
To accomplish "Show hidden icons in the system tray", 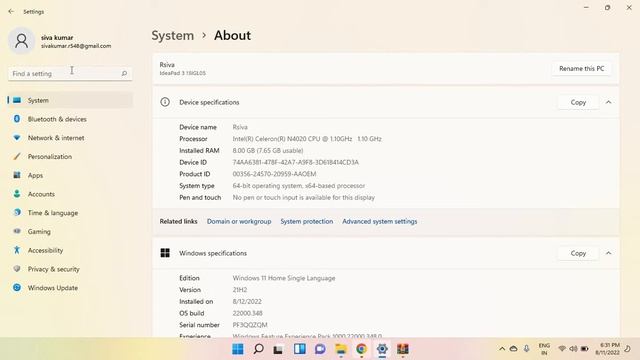I will point(502,349).
